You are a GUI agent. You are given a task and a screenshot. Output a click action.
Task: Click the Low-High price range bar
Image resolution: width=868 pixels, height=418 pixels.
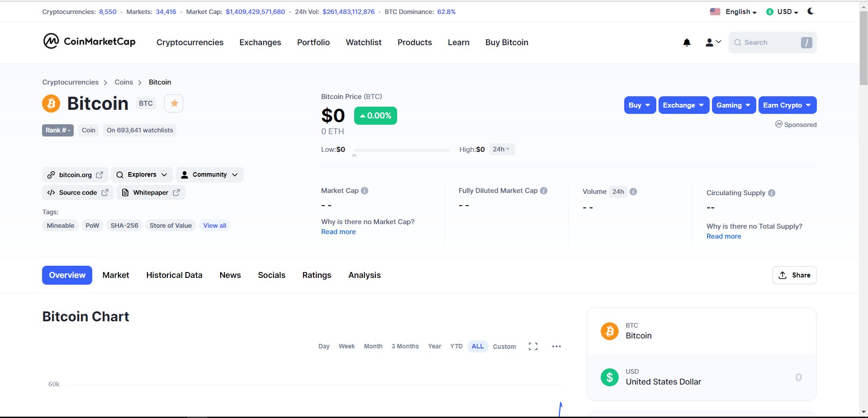point(402,150)
